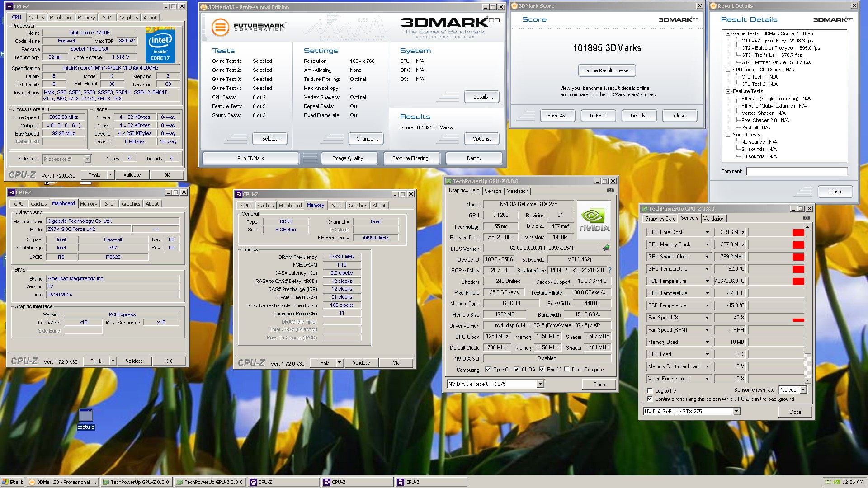Open the GPU Memory Clock sensor dropdown

click(707, 244)
